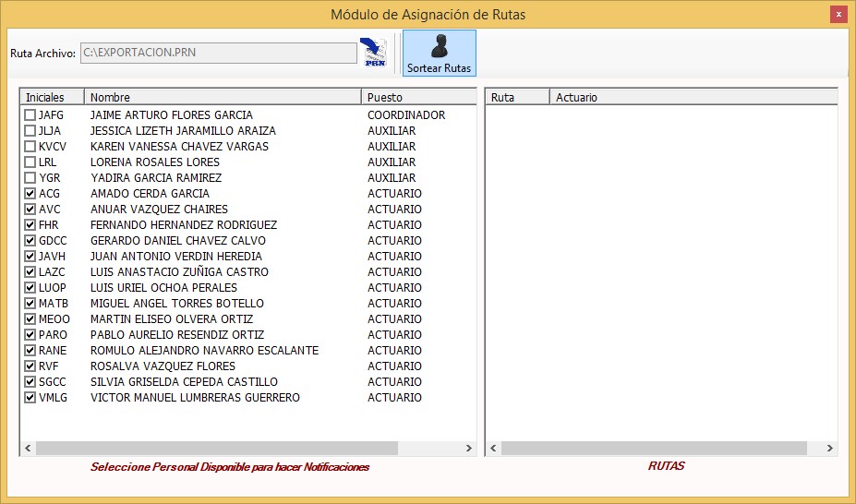Viewport: 856px width, 504px height.
Task: Select name ROMULO ALEJANDRO NAVARRO ESCALANTE
Action: pyautogui.click(x=204, y=350)
